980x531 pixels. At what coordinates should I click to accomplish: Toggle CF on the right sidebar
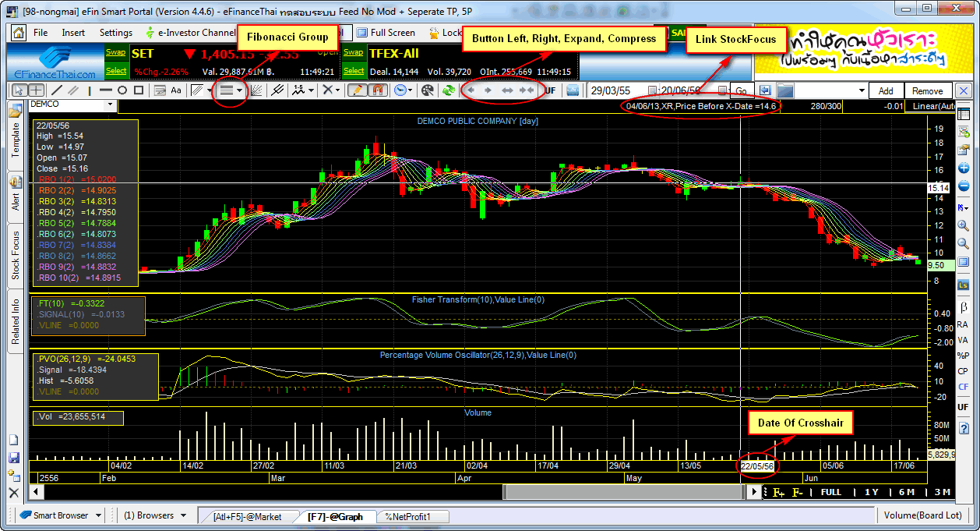pos(963,387)
